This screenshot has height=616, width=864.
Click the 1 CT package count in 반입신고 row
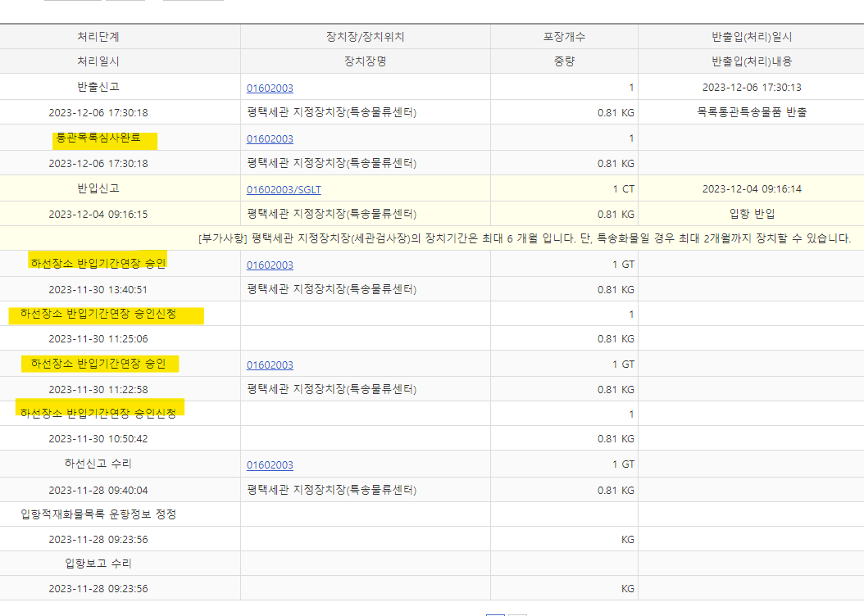pyautogui.click(x=623, y=189)
